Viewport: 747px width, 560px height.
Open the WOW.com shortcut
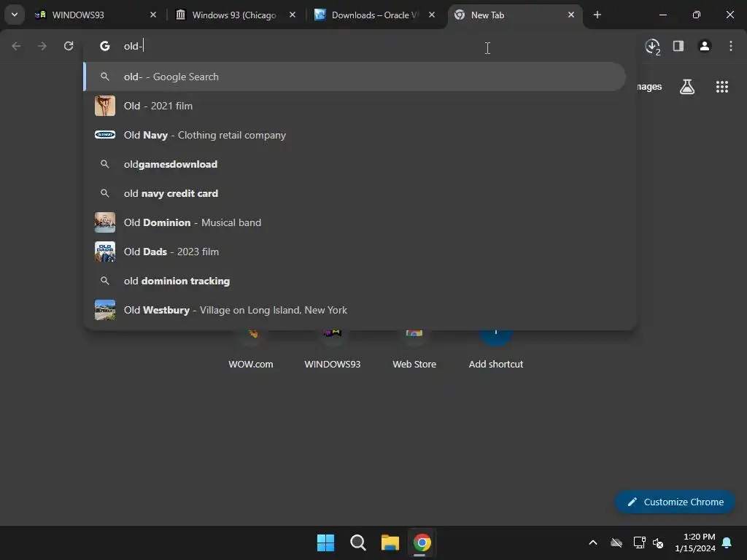tap(251, 350)
